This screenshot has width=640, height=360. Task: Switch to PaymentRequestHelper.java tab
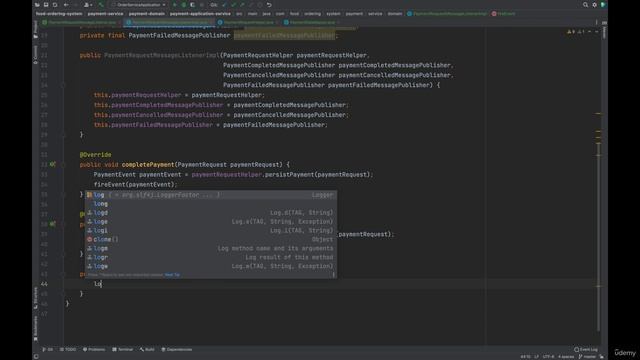point(246,22)
